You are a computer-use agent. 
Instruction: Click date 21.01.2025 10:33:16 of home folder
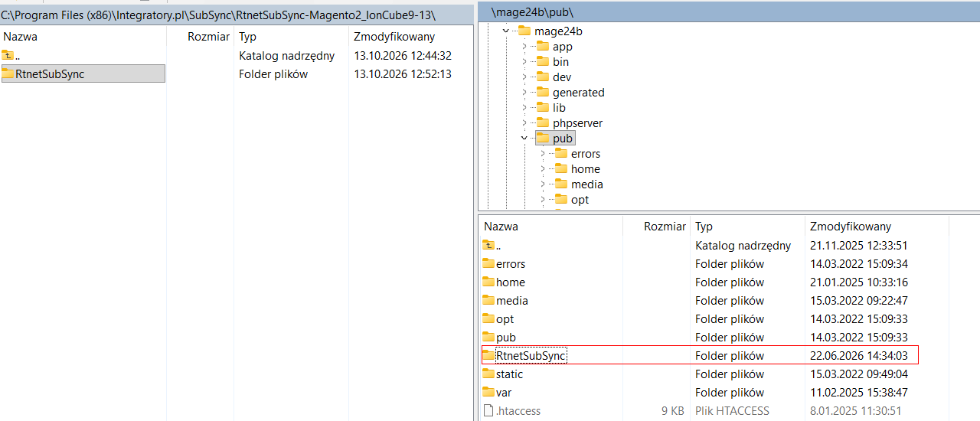[x=859, y=282]
